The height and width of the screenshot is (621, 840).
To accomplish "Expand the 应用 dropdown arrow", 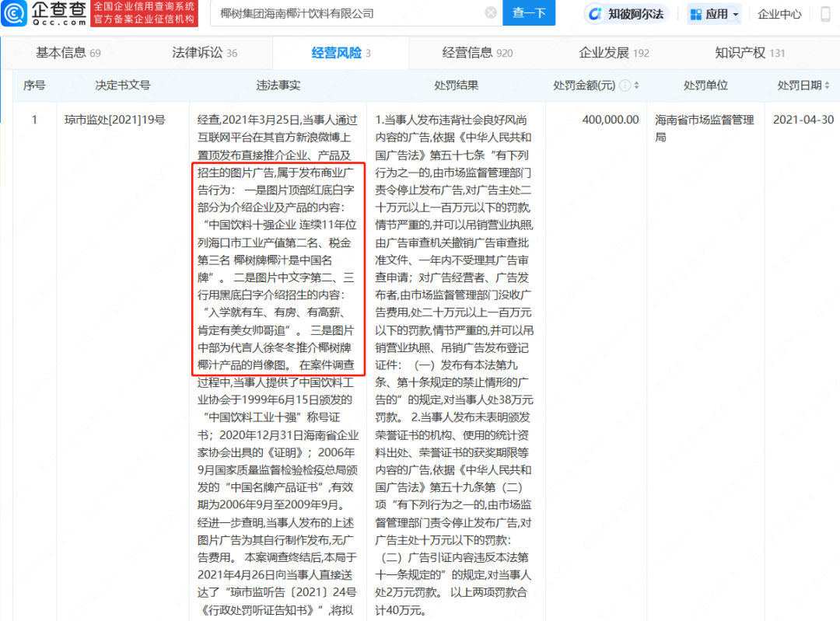I will pyautogui.click(x=736, y=14).
